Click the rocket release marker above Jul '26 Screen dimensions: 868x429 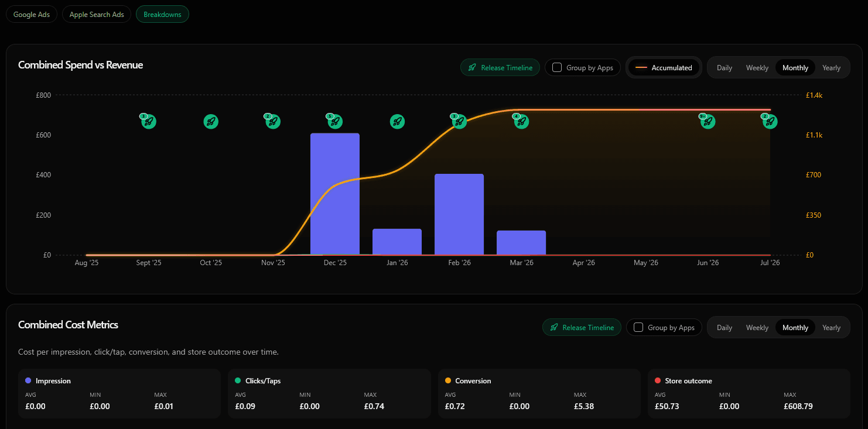pyautogui.click(x=770, y=122)
